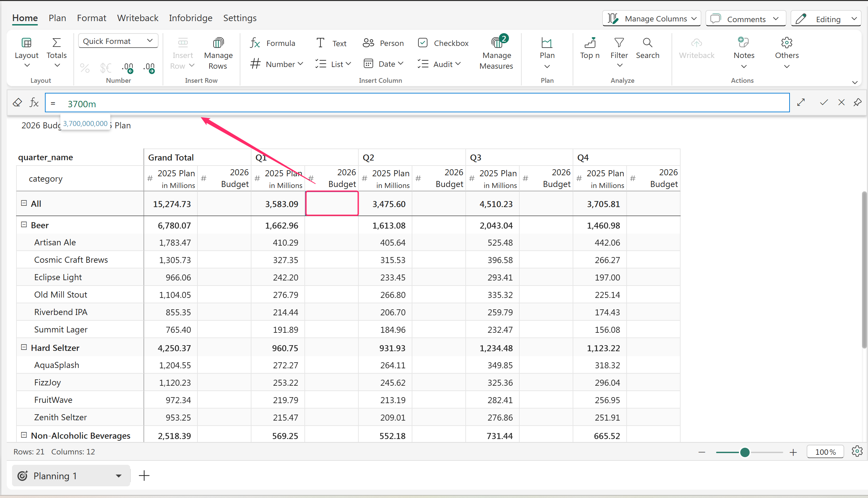This screenshot has height=498, width=868.
Task: Open the Infobridge tab
Action: pyautogui.click(x=190, y=18)
